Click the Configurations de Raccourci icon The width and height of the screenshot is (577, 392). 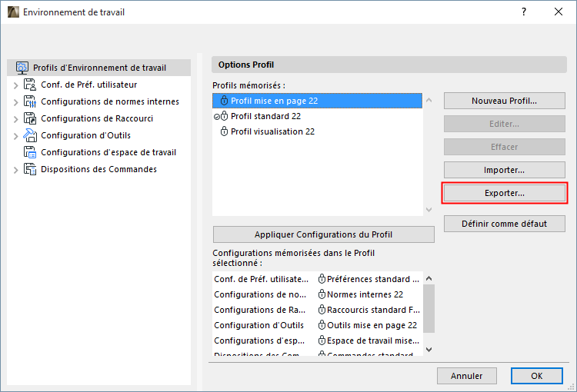coord(30,118)
